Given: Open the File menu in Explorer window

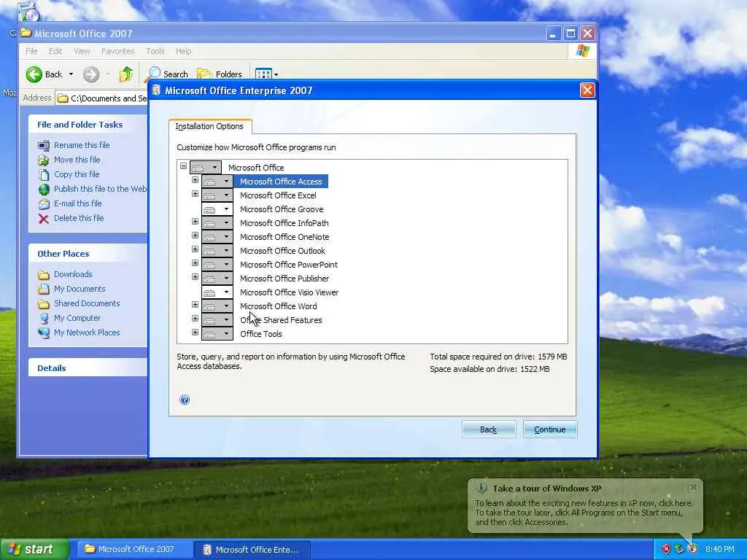Looking at the screenshot, I should [31, 51].
